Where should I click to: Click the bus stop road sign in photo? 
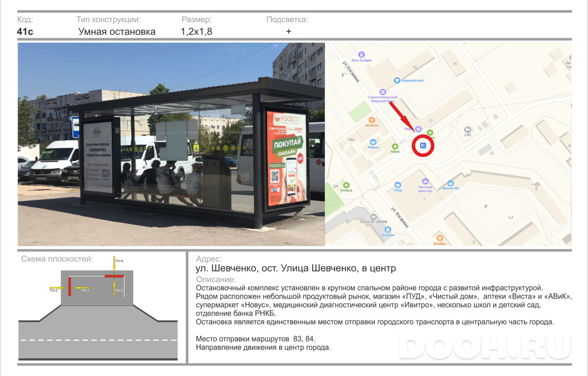[x=75, y=126]
